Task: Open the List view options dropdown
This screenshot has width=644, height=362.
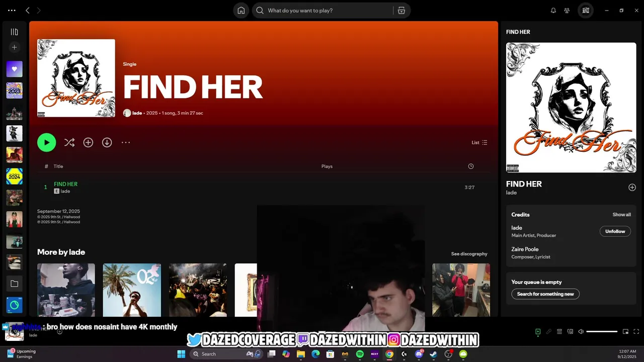Action: 479,143
